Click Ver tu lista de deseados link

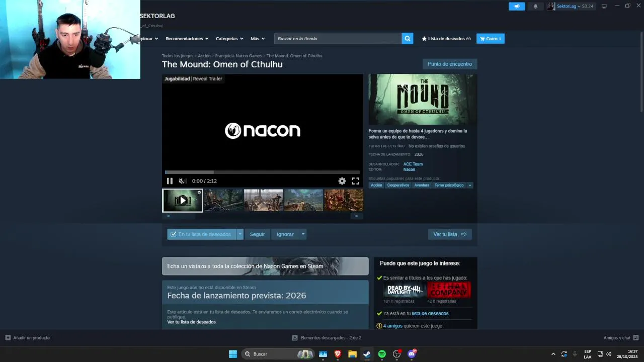(191, 322)
